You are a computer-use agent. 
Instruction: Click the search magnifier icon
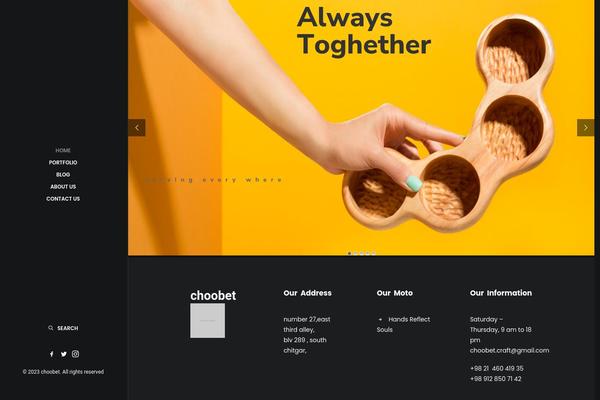click(51, 328)
